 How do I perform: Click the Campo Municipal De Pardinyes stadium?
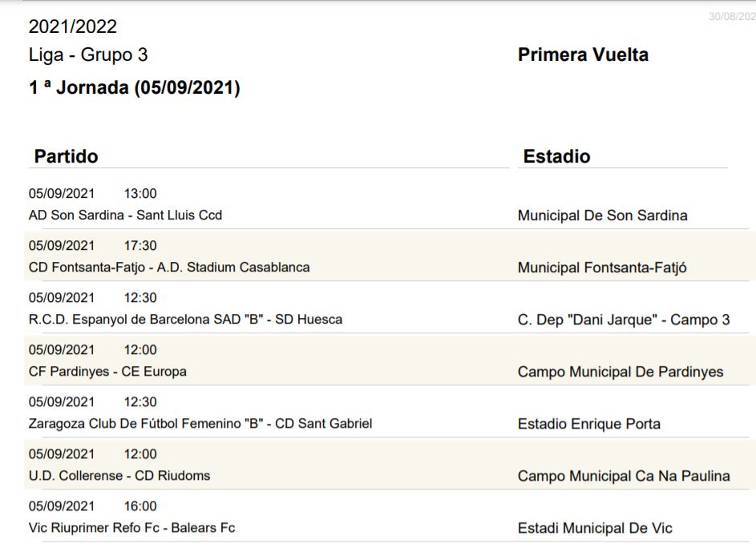621,372
